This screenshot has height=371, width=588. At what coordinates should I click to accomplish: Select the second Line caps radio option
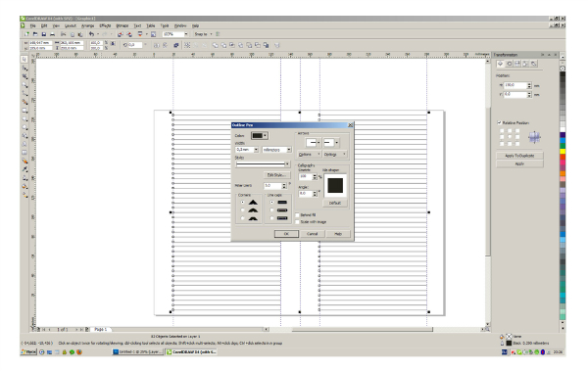click(271, 210)
